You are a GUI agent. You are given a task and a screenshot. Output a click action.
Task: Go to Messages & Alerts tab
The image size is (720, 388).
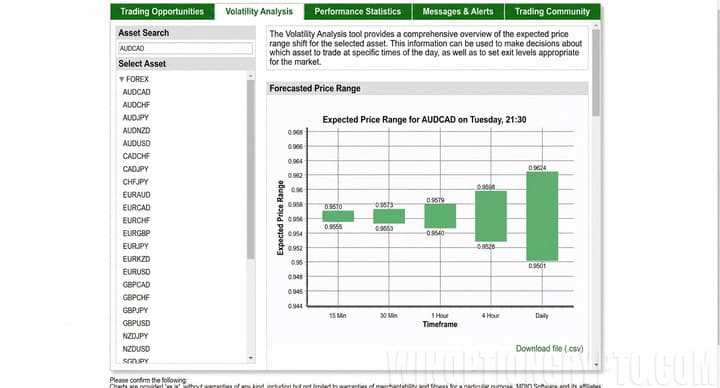[458, 11]
